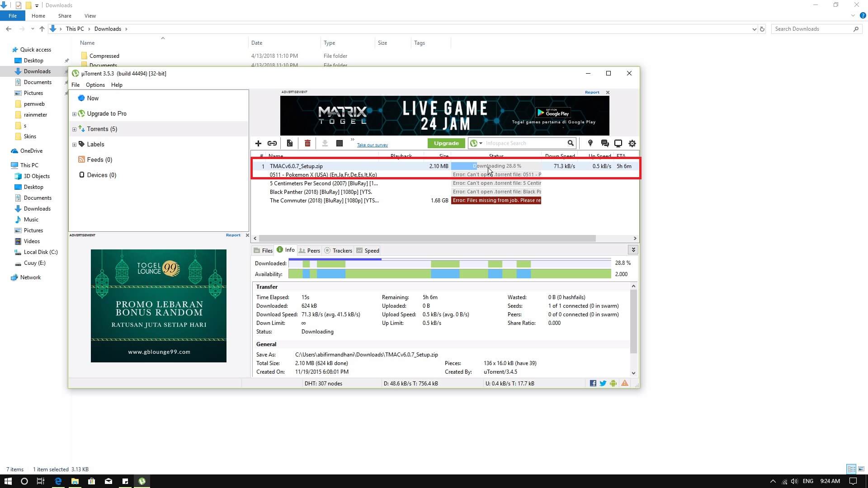Screen dimensions: 868x488
Task: Open the search provider dropdown arrow
Action: click(x=481, y=143)
